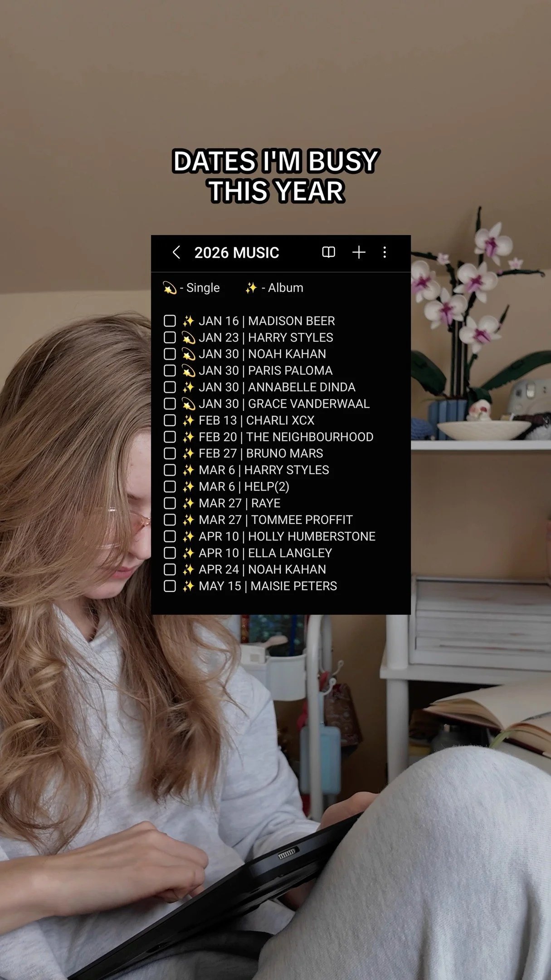This screenshot has width=551, height=980.
Task: Check the Charli XCX box
Action: coord(170,420)
